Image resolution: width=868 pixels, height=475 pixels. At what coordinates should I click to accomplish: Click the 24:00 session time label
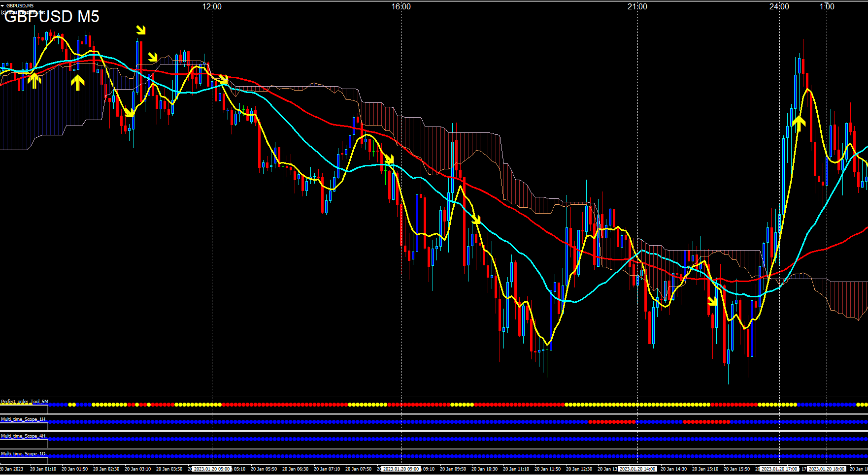tap(779, 6)
